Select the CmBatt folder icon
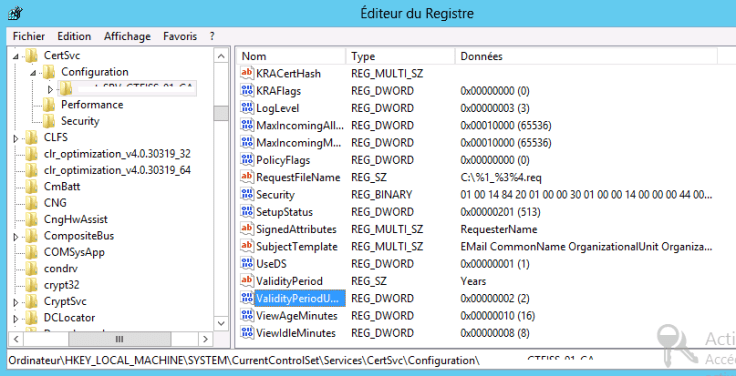 coord(31,186)
